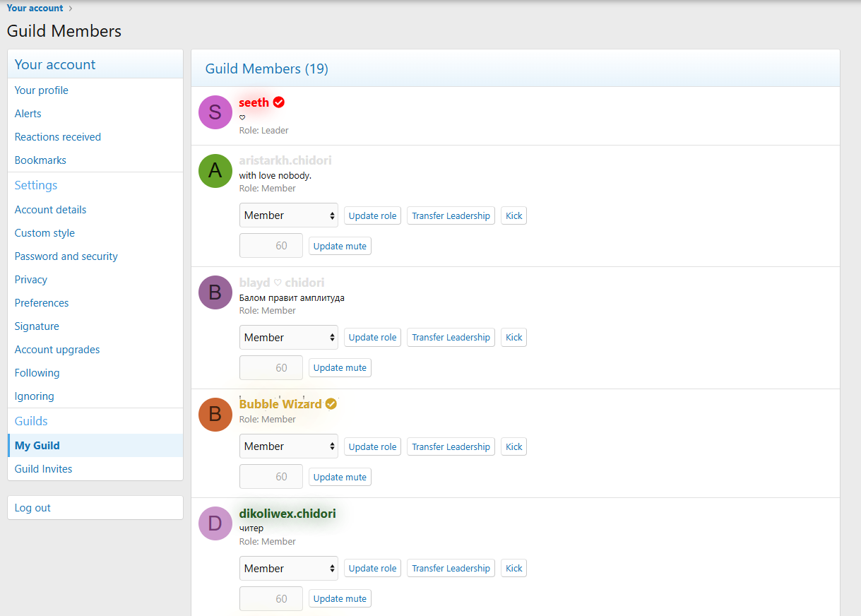Image resolution: width=861 pixels, height=616 pixels.
Task: Click red verified badge next to seeth
Action: (279, 102)
